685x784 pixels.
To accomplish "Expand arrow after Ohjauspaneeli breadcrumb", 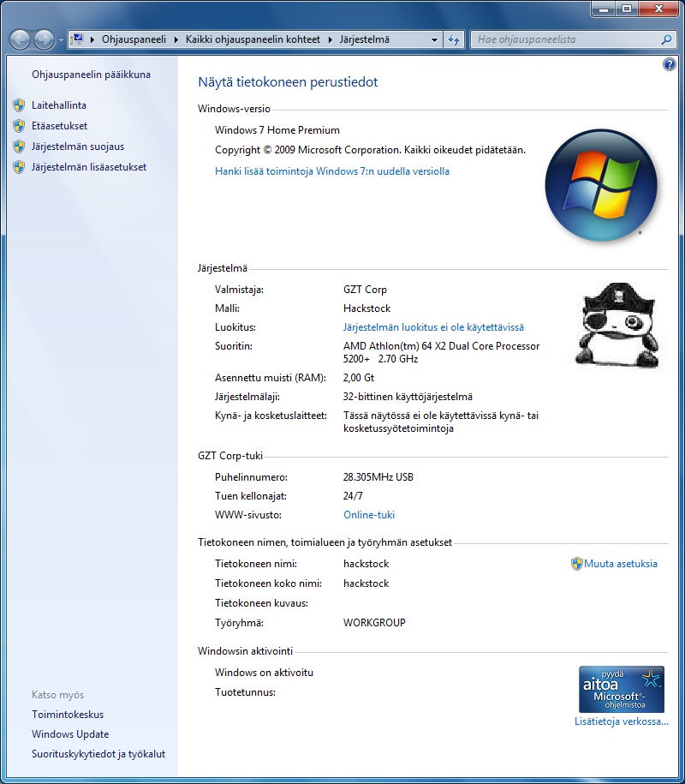I will [176, 39].
